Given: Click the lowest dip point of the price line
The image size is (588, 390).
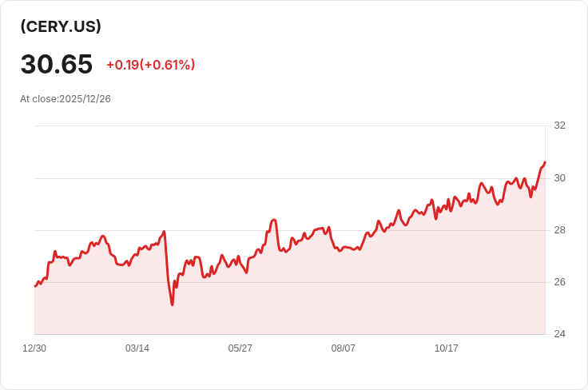Looking at the screenshot, I should (x=172, y=304).
